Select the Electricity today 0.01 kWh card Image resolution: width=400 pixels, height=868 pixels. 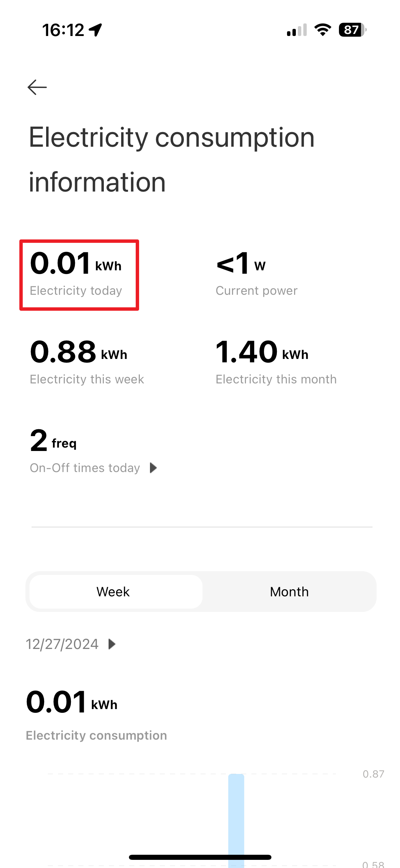(79, 275)
